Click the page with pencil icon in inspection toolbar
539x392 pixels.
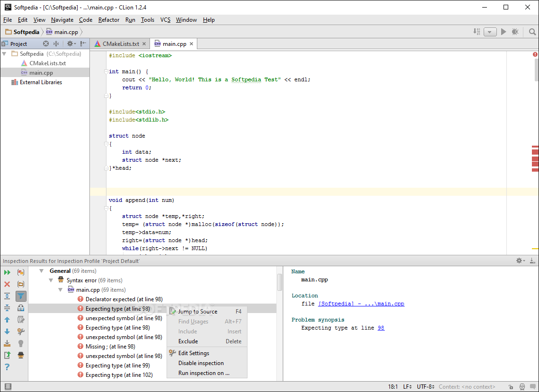tap(21, 320)
